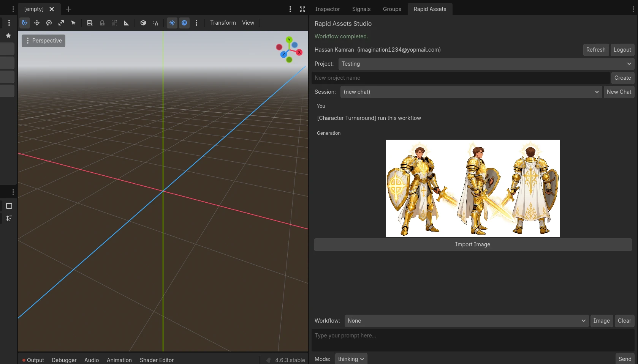Focus the New project name field

point(461,78)
